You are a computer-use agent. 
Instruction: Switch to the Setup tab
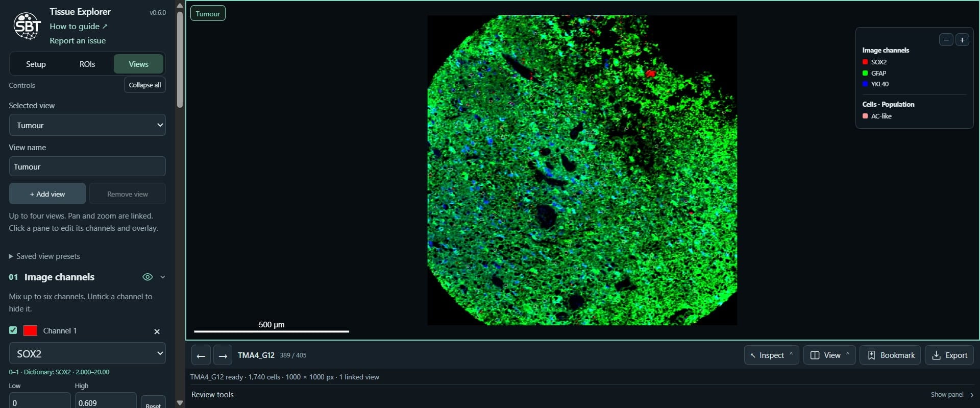point(36,64)
